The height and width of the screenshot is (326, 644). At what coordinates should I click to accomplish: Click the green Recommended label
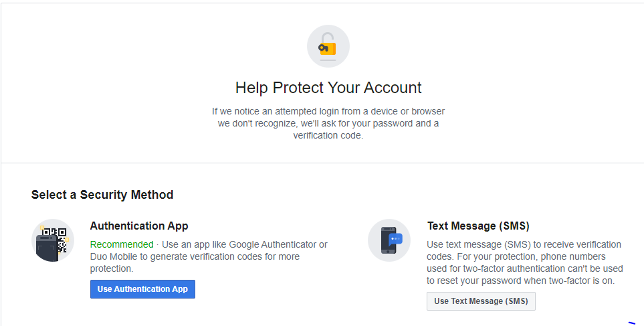[x=122, y=244]
